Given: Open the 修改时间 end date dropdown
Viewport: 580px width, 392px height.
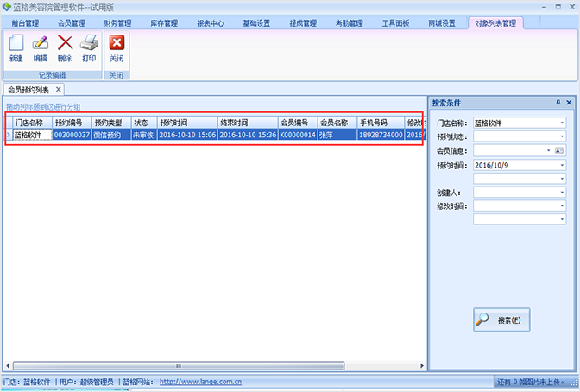Looking at the screenshot, I should pos(562,219).
